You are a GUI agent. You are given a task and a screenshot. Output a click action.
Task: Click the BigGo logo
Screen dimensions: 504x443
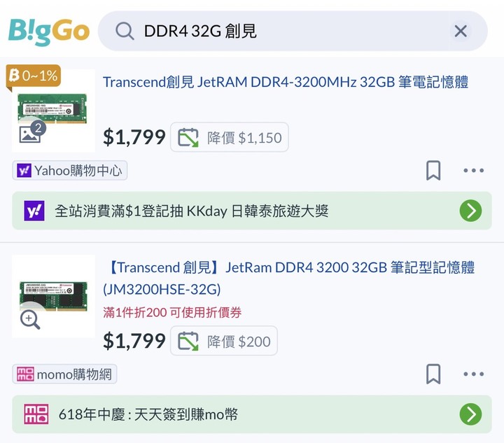coord(49,31)
